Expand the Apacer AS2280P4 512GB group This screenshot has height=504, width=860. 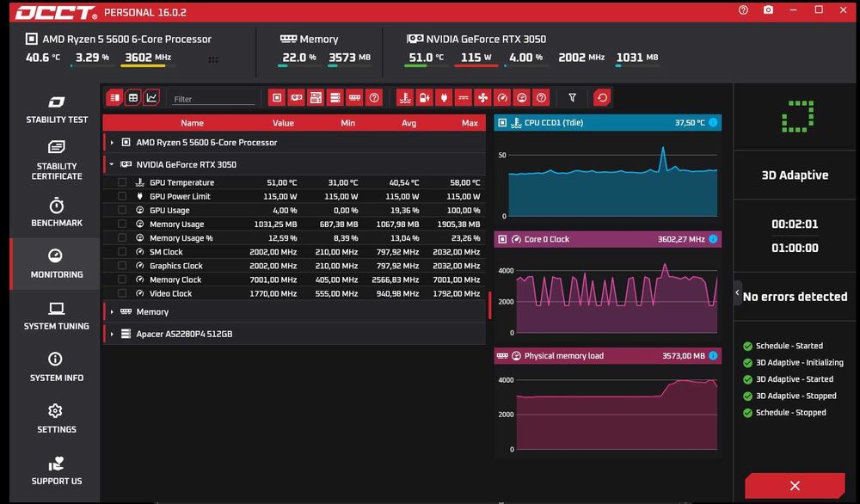[112, 334]
